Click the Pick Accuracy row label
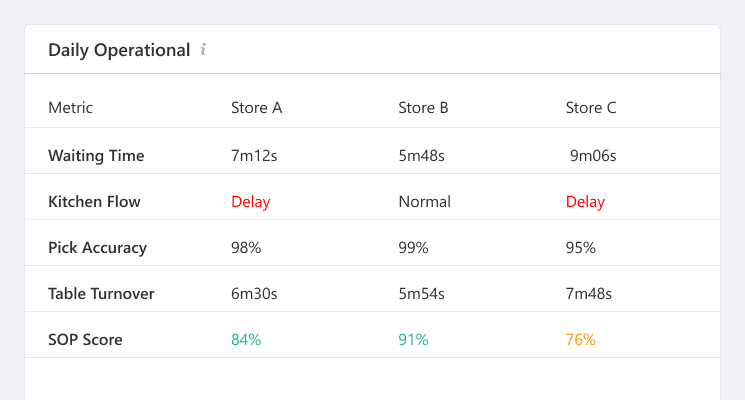This screenshot has width=745, height=400. click(x=97, y=248)
